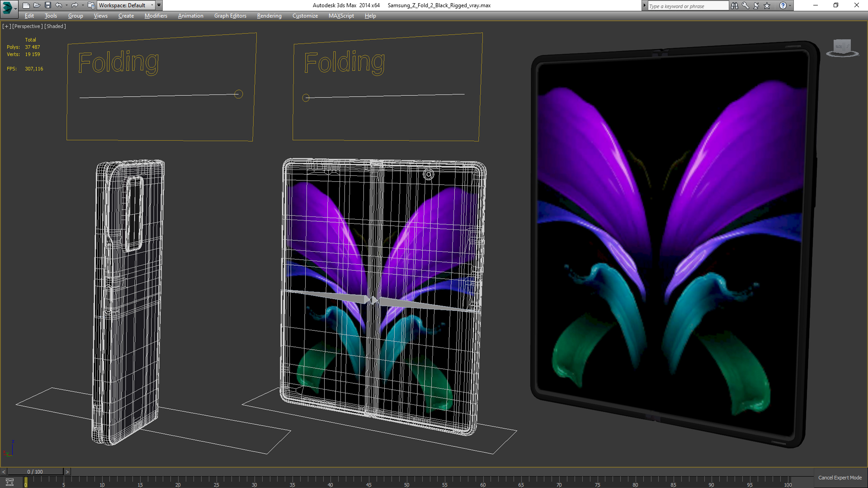The image size is (868, 488).
Task: Click the binoculars search icon
Action: pos(735,5)
